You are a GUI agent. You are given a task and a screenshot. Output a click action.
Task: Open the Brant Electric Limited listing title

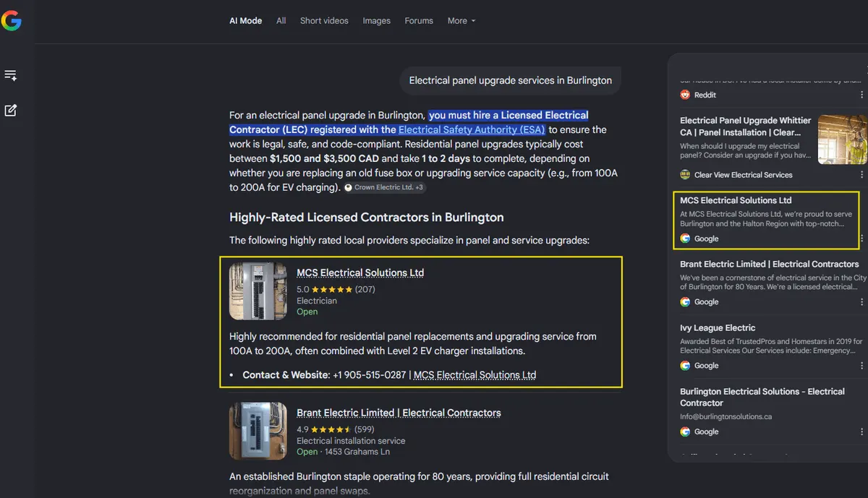click(399, 413)
